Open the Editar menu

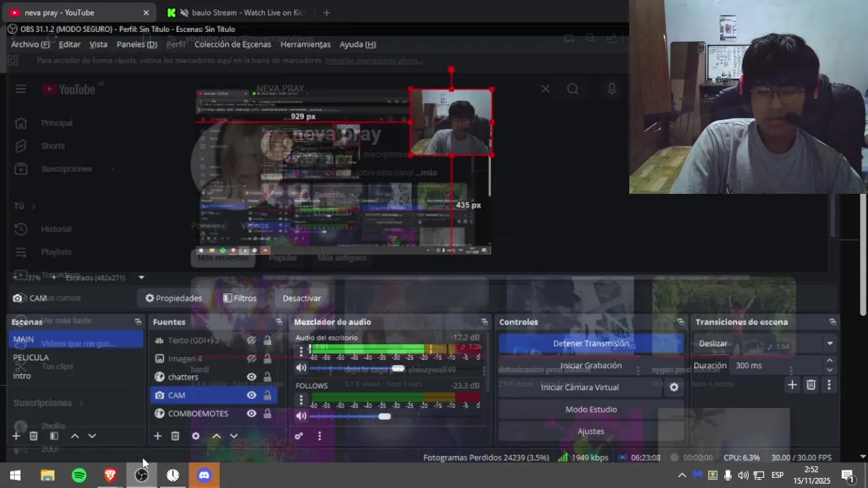tap(70, 44)
